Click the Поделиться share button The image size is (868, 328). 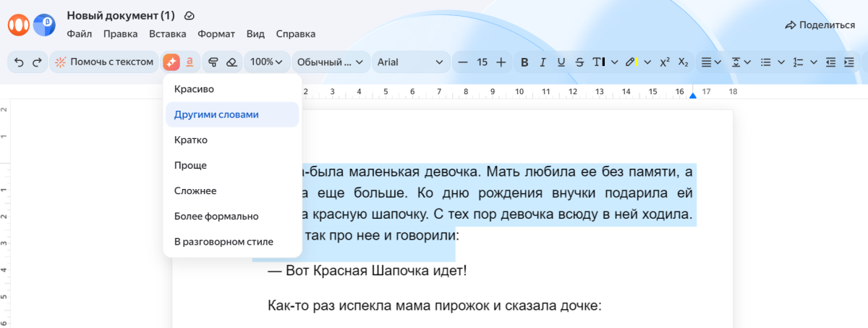[x=820, y=25]
